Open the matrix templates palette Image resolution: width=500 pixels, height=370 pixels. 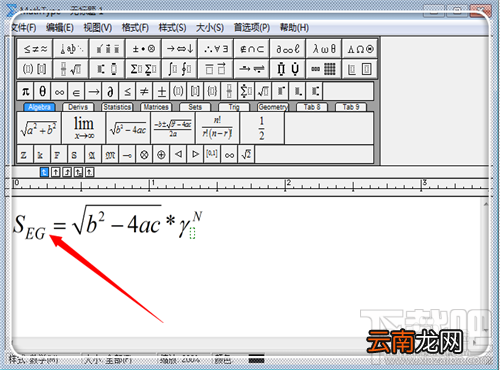[324, 69]
